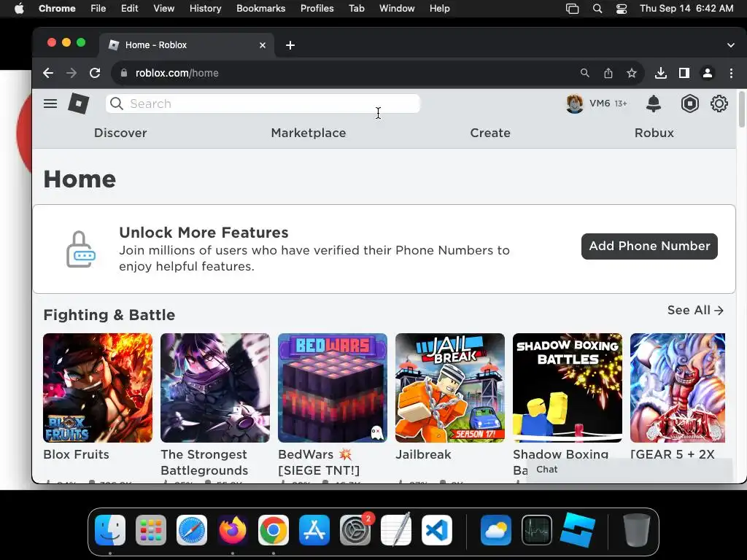This screenshot has width=747, height=560.
Task: Close the Home - Roblox tab
Action: (x=263, y=45)
